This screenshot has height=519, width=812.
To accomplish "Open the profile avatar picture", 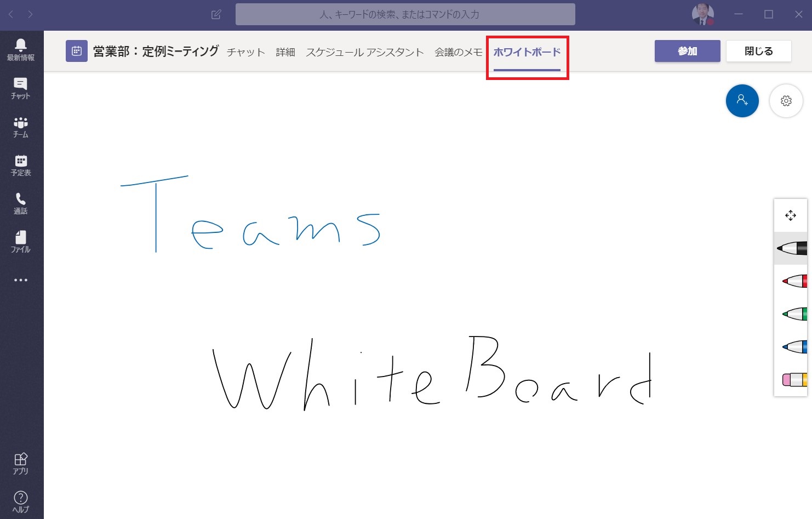I will pyautogui.click(x=703, y=14).
